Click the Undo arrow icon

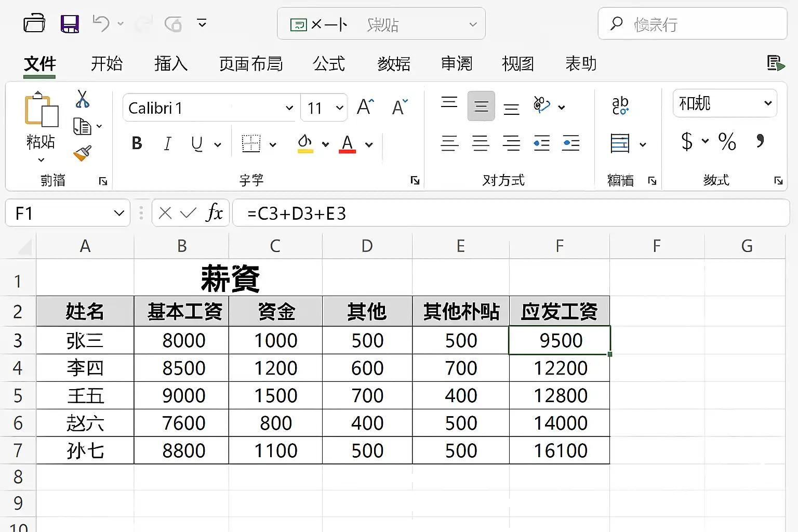100,23
